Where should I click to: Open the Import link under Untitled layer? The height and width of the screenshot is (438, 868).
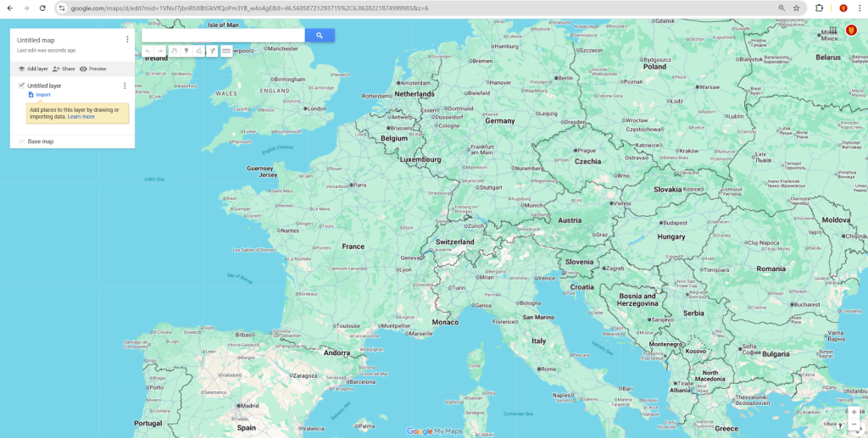[x=42, y=95]
